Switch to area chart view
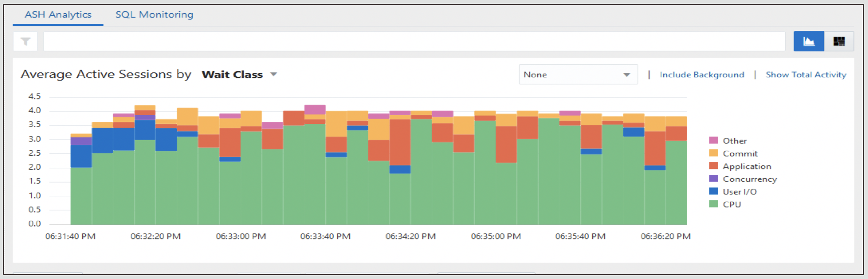This screenshot has width=868, height=279. point(808,42)
